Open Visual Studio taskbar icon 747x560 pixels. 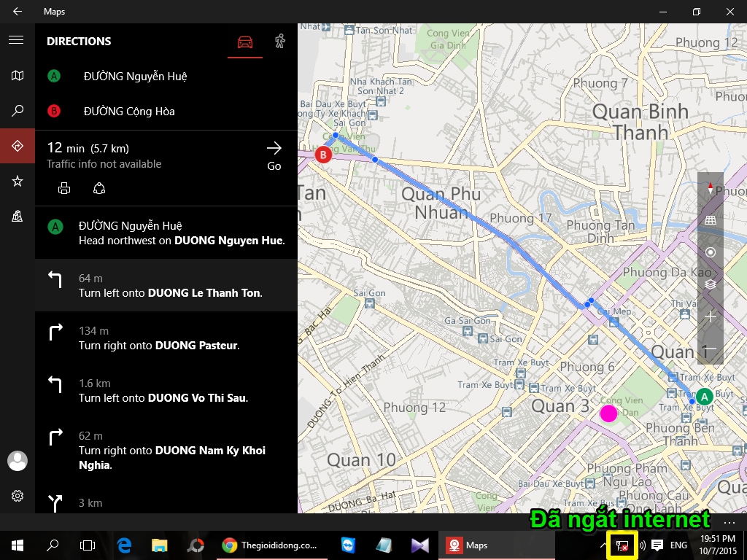pos(420,545)
